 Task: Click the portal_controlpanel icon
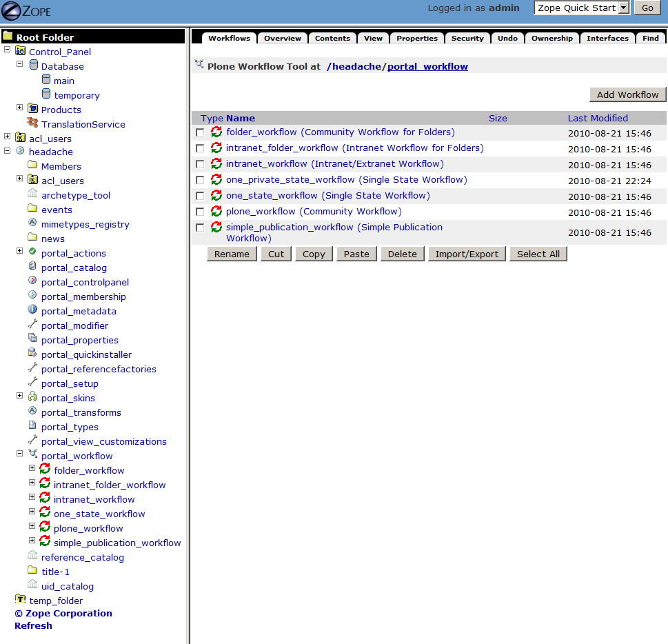click(32, 280)
